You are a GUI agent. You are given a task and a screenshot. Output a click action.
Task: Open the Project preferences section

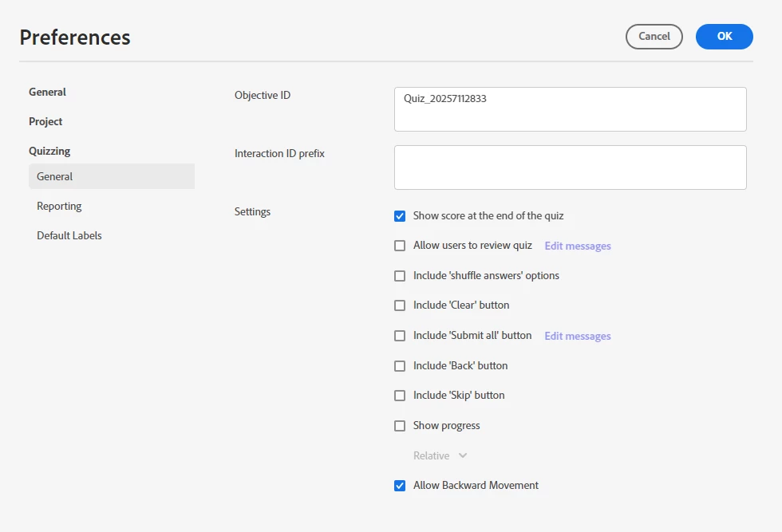pos(45,122)
